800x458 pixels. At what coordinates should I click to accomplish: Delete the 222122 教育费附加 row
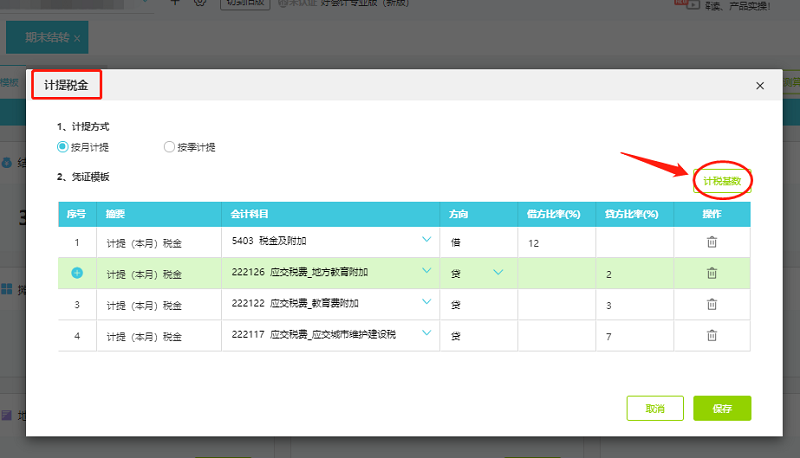(712, 304)
